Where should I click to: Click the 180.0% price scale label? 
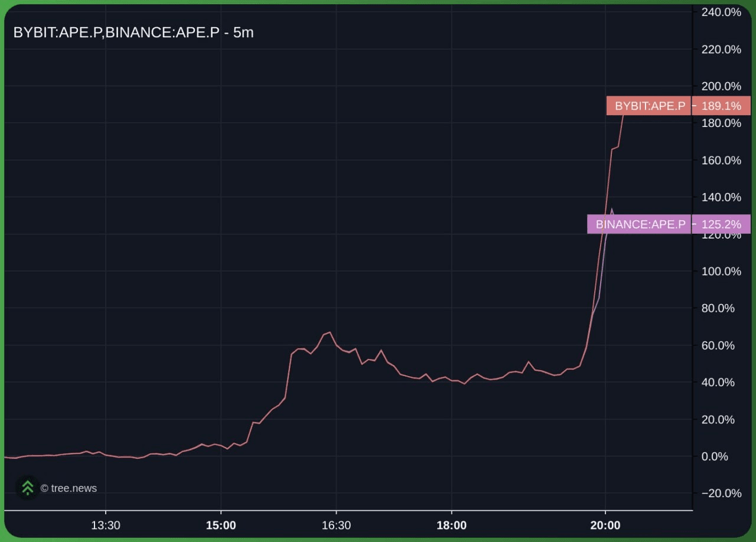[721, 123]
